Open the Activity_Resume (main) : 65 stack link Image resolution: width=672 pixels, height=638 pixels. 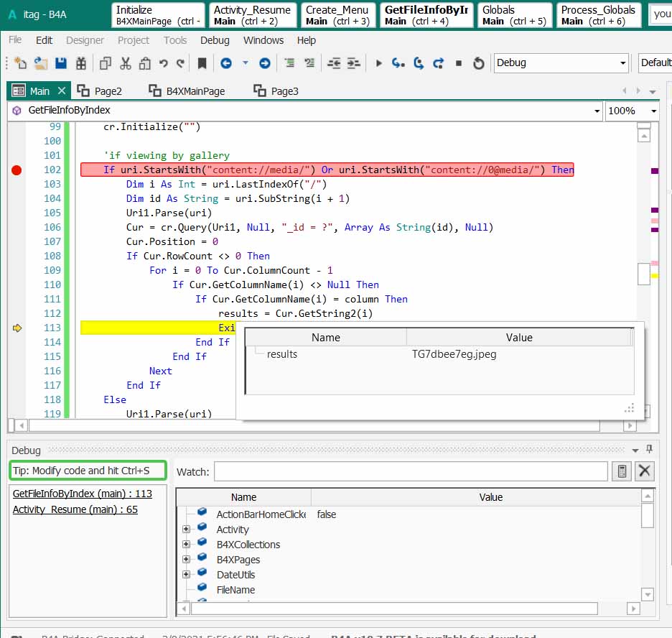(x=75, y=509)
